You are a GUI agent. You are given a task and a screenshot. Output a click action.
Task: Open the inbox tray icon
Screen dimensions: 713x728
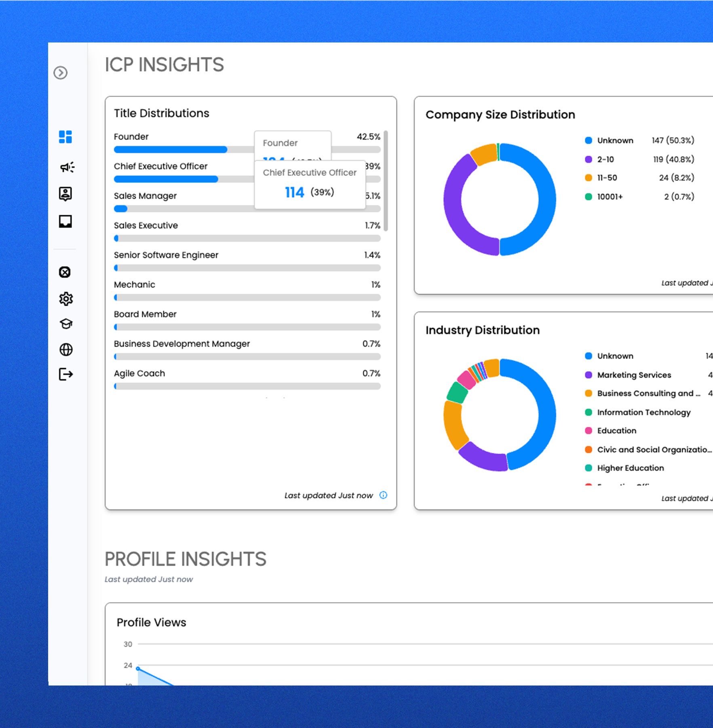coord(65,221)
